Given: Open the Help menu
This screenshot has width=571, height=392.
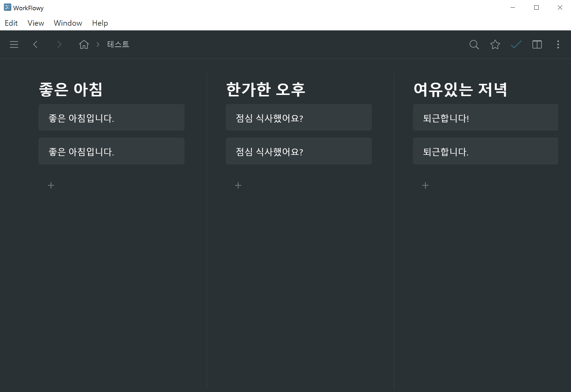Looking at the screenshot, I should coord(100,23).
